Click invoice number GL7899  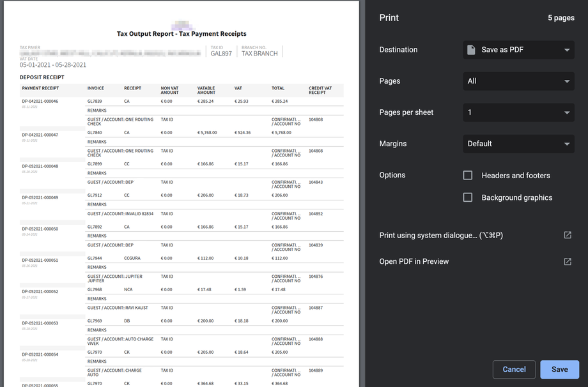[95, 164]
